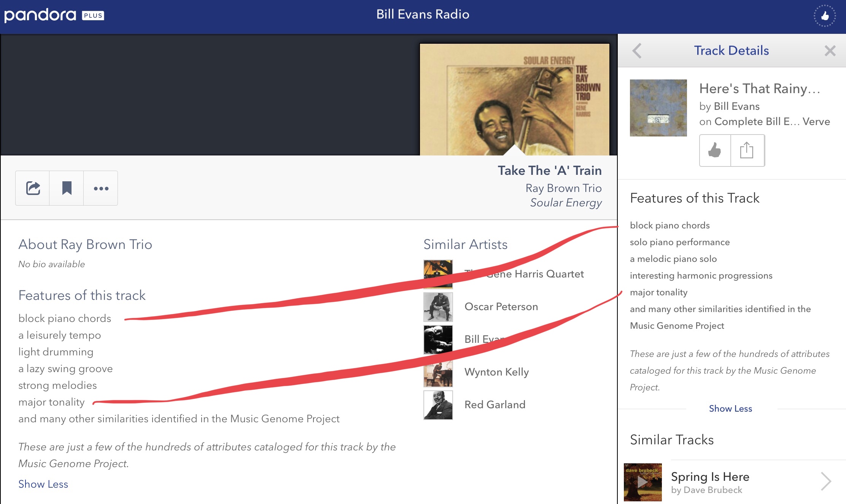
Task: Collapse features with Show Less in main view
Action: click(43, 484)
